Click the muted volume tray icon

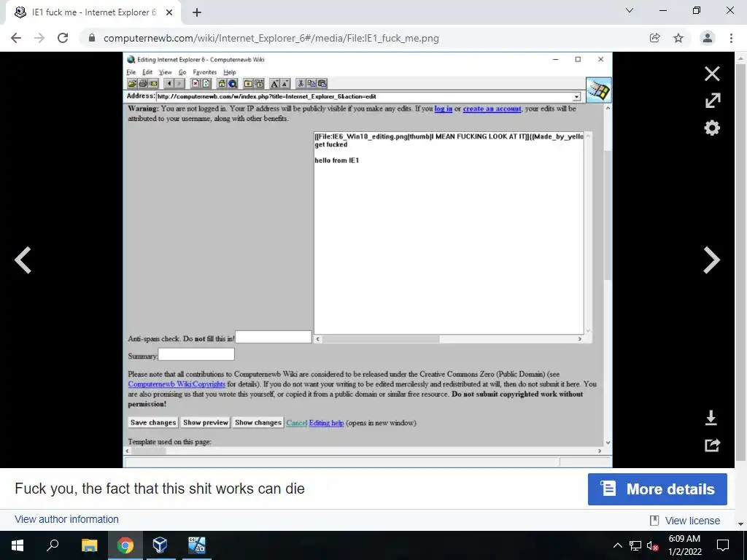(652, 546)
